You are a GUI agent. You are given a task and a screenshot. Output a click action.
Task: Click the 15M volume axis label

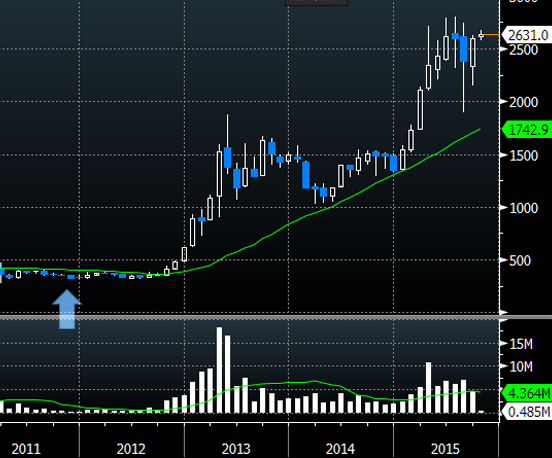521,344
